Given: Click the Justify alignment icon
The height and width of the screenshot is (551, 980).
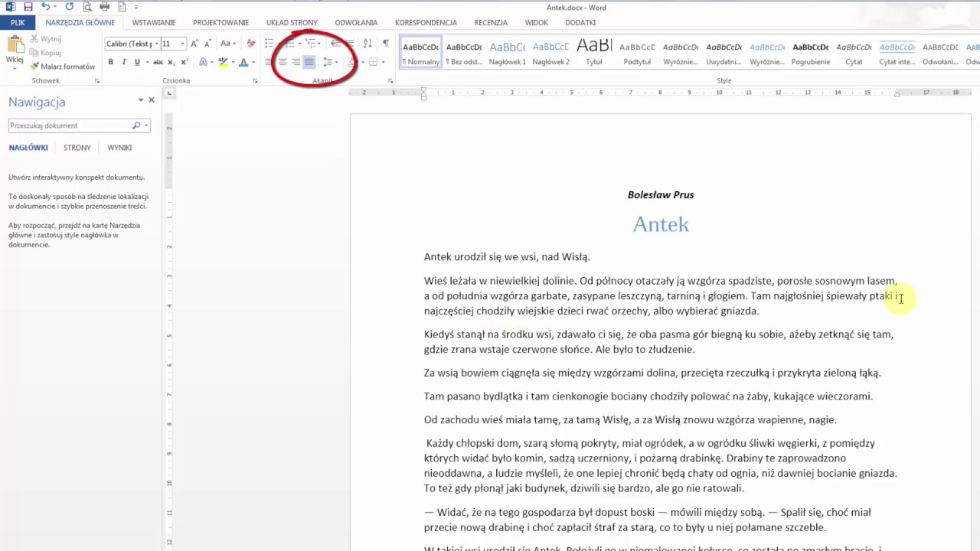Looking at the screenshot, I should point(309,62).
